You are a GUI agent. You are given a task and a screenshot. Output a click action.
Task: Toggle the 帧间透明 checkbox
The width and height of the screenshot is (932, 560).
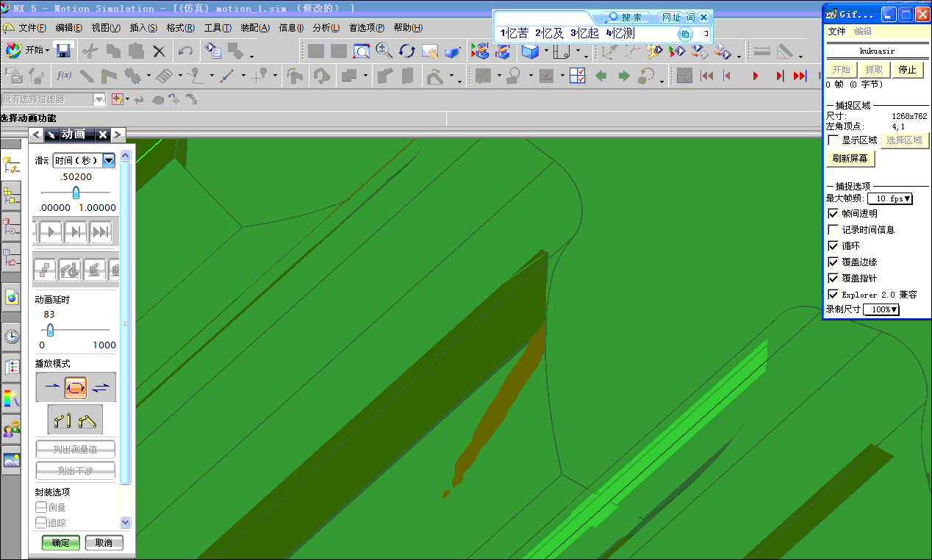pyautogui.click(x=833, y=213)
